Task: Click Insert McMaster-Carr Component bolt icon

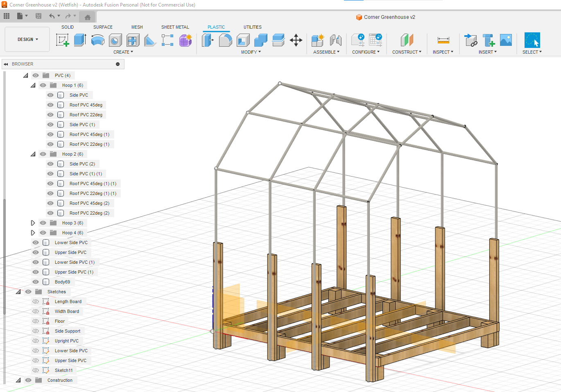Action: [489, 40]
